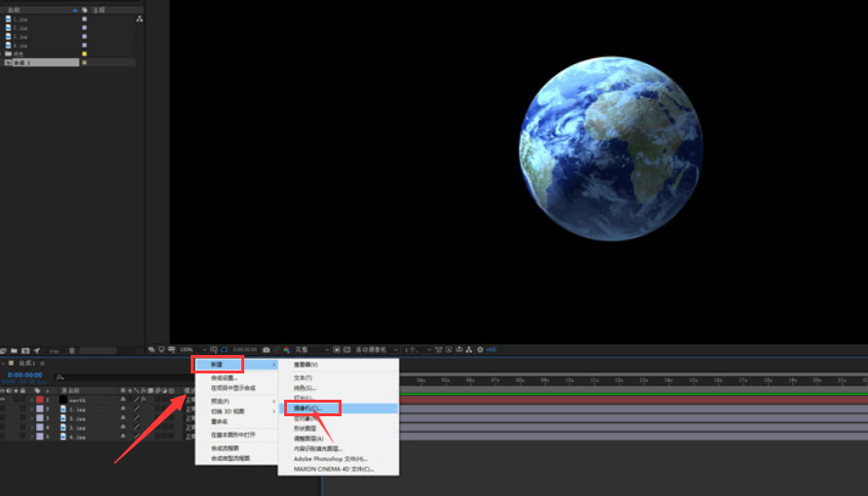Viewport: 868px width, 496px height.
Task: Click the snapshot camera icon in viewer toolbar
Action: tap(267, 349)
